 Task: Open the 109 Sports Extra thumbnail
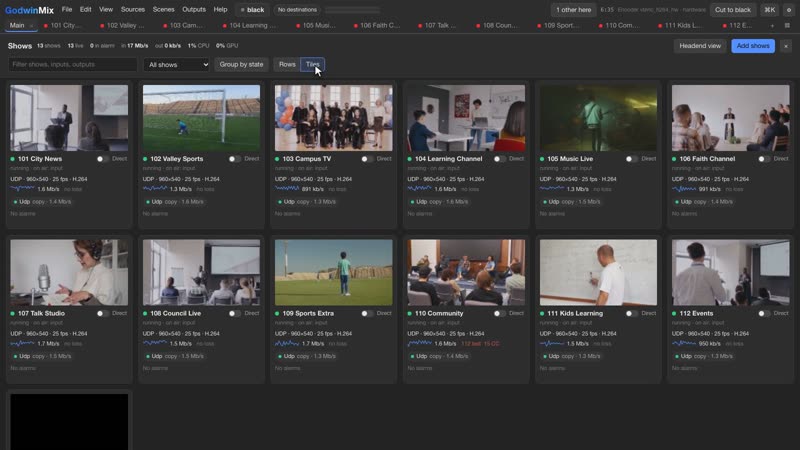coord(334,272)
